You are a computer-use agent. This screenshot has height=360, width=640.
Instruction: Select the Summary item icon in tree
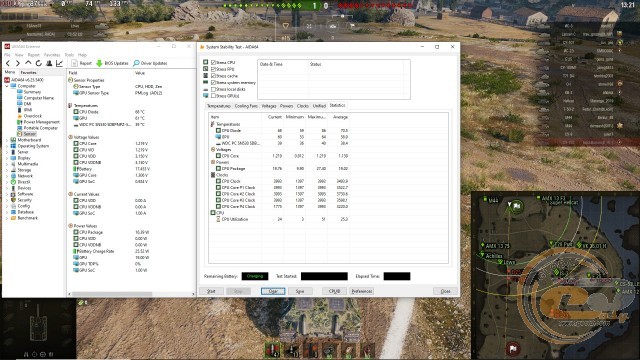tap(19, 92)
